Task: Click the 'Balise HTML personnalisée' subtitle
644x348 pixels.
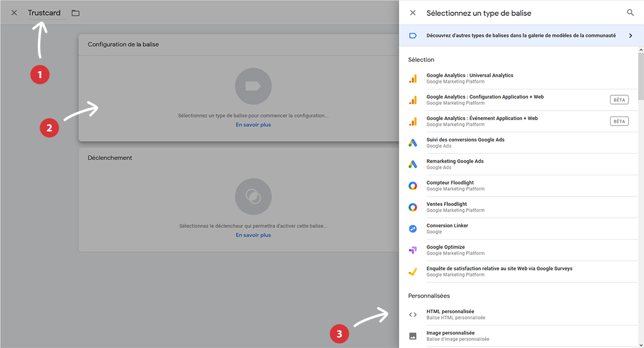Action: (456, 318)
